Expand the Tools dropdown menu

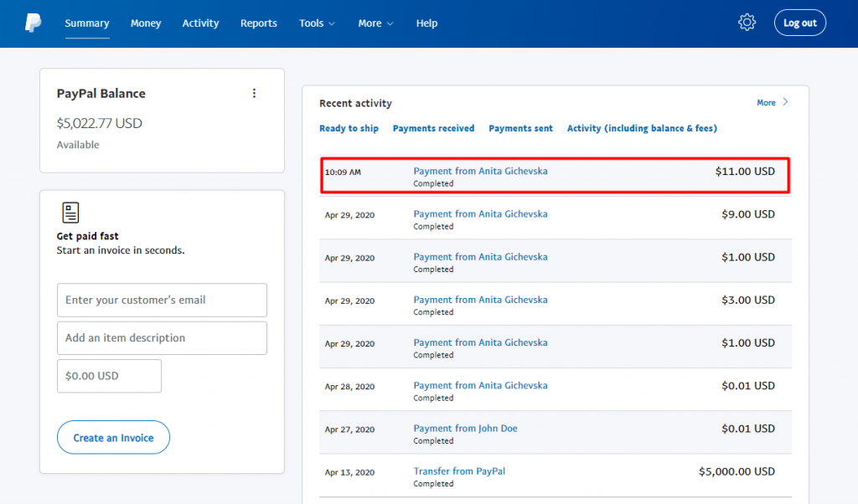click(x=317, y=23)
